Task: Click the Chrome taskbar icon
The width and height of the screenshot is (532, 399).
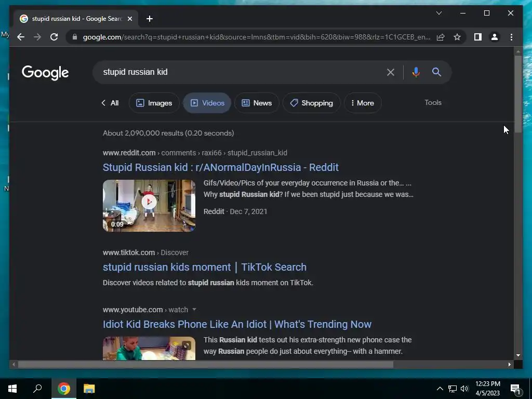Action: tap(64, 389)
